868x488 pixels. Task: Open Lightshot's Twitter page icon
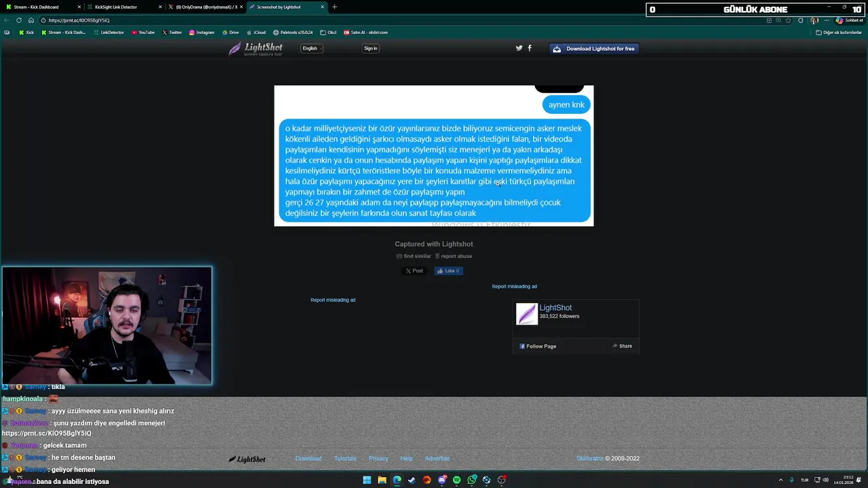click(519, 48)
